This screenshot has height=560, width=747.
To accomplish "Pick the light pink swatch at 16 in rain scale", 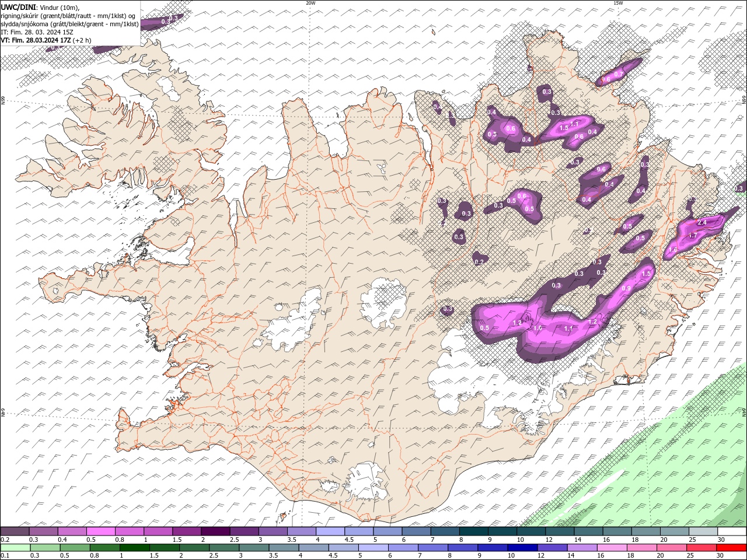I will click(x=612, y=548).
